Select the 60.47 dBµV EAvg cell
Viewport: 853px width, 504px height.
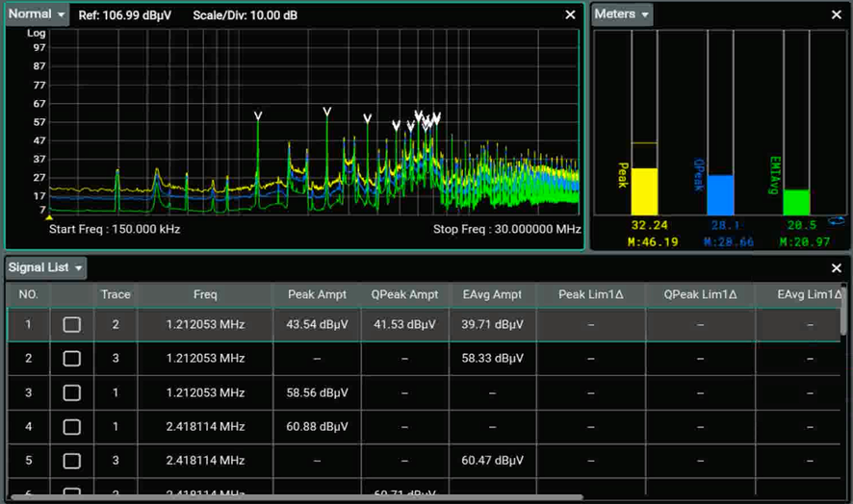tap(492, 461)
